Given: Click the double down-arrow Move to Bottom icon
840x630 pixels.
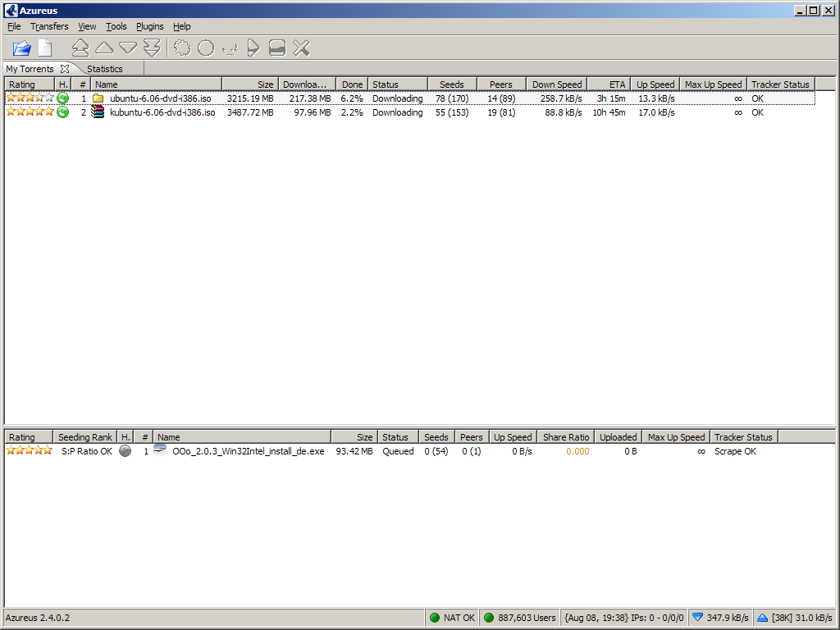Looking at the screenshot, I should (152, 48).
